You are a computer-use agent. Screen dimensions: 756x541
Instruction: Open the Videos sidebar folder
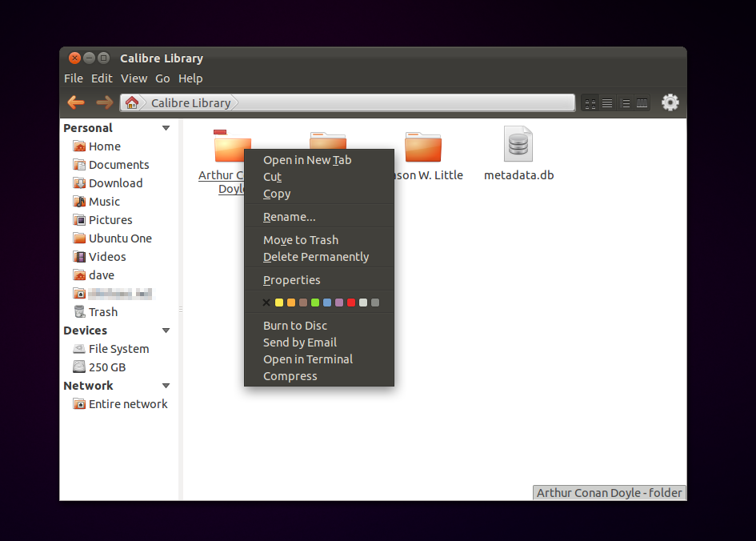click(x=99, y=257)
